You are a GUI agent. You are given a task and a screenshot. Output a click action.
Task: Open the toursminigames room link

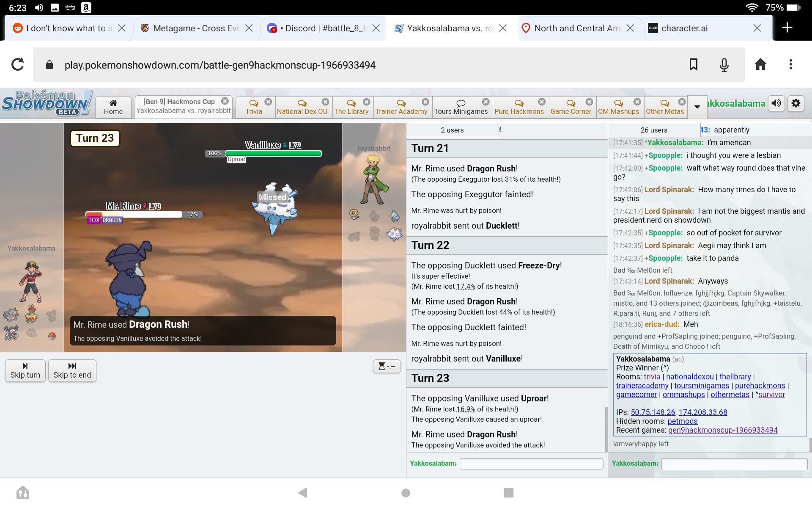(x=702, y=386)
